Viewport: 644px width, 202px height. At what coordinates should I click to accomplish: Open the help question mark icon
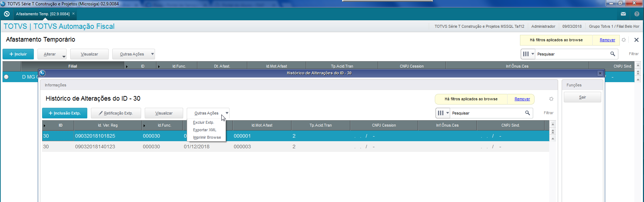[x=637, y=14]
